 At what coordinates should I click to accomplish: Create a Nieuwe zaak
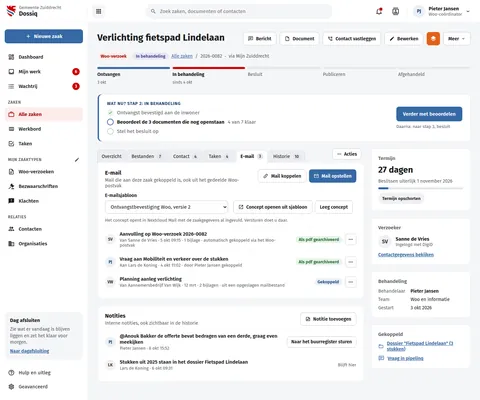tap(44, 36)
